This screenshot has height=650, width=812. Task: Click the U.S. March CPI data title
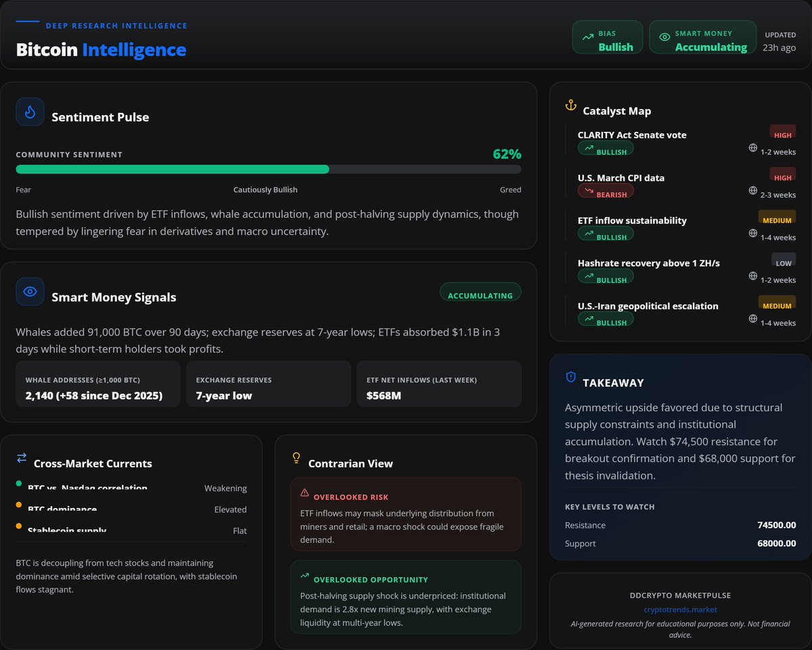621,178
